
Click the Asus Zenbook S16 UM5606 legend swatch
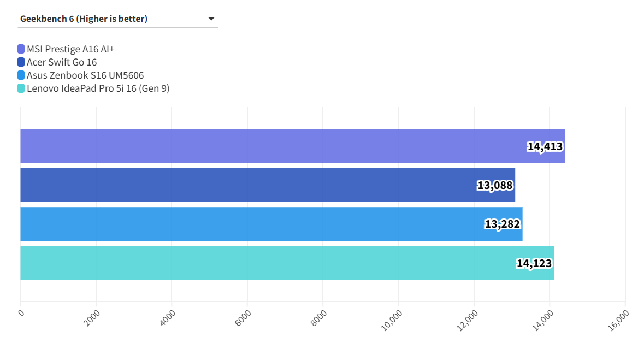click(21, 75)
